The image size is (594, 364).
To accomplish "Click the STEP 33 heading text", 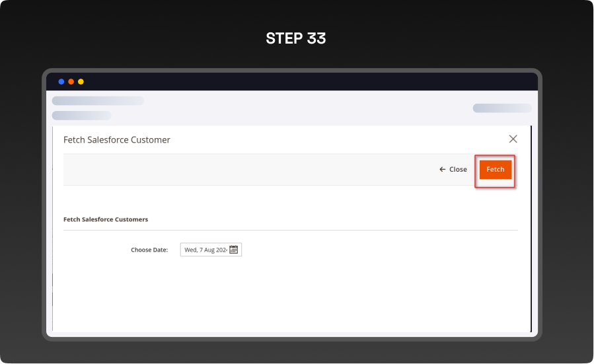I will (296, 38).
